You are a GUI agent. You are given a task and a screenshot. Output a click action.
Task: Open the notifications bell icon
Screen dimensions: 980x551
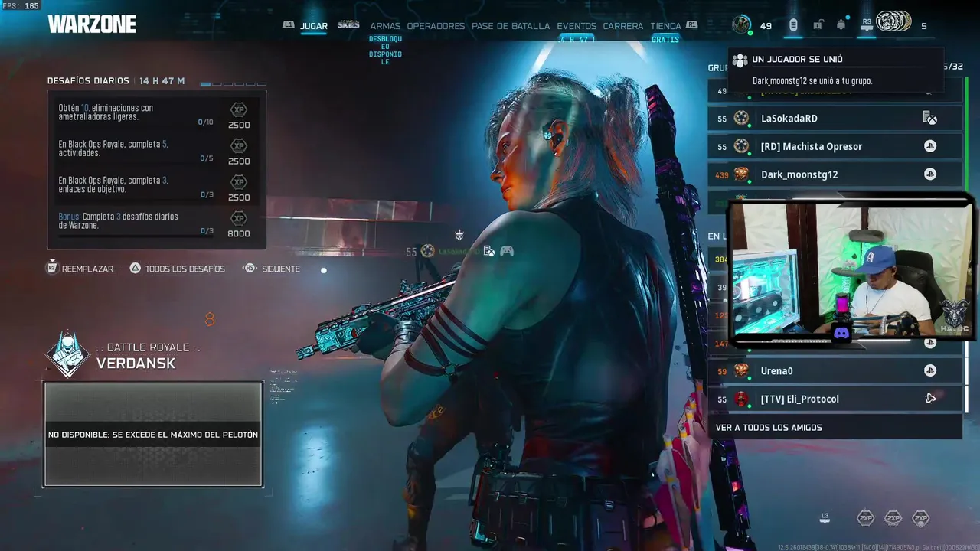(x=841, y=25)
